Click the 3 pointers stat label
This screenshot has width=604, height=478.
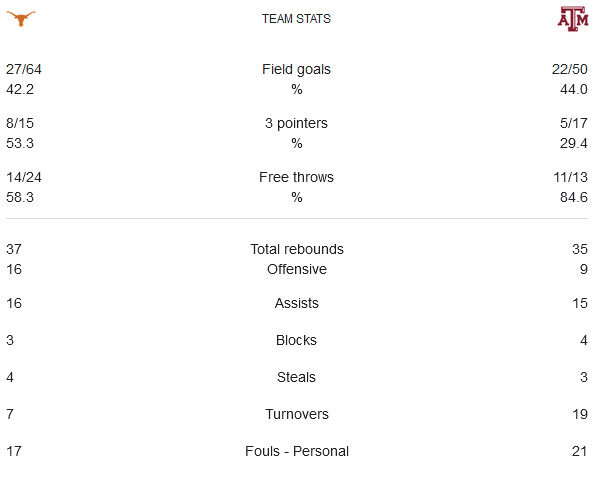296,123
